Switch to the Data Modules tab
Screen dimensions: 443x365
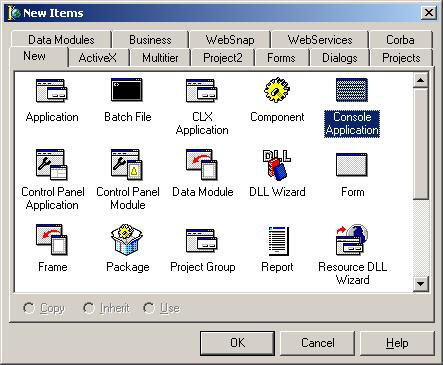[61, 40]
